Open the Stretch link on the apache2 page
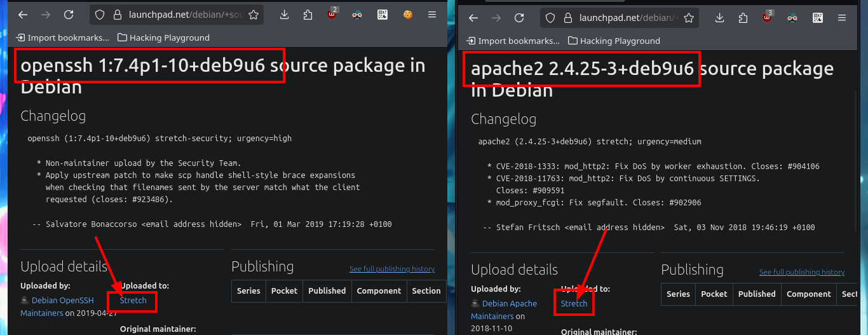This screenshot has height=335, width=868. (x=574, y=303)
